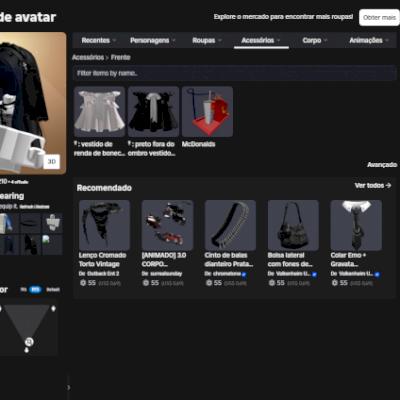Click the Acessórios breadcrumb link

click(88, 57)
